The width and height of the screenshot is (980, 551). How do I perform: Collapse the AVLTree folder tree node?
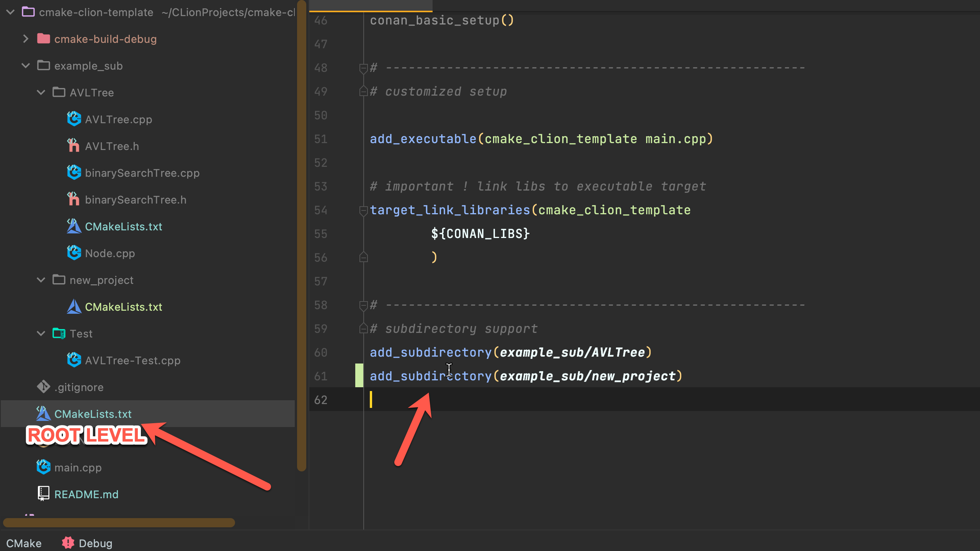click(x=41, y=92)
